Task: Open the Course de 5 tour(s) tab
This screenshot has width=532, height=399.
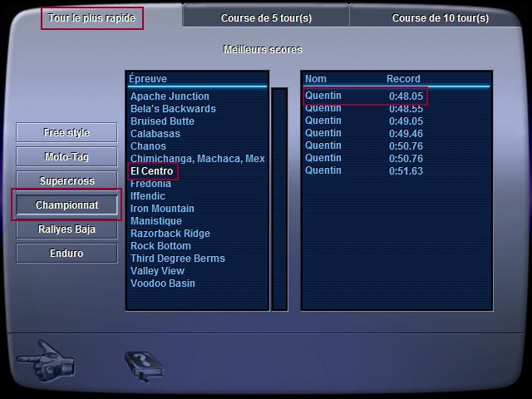Action: tap(266, 17)
